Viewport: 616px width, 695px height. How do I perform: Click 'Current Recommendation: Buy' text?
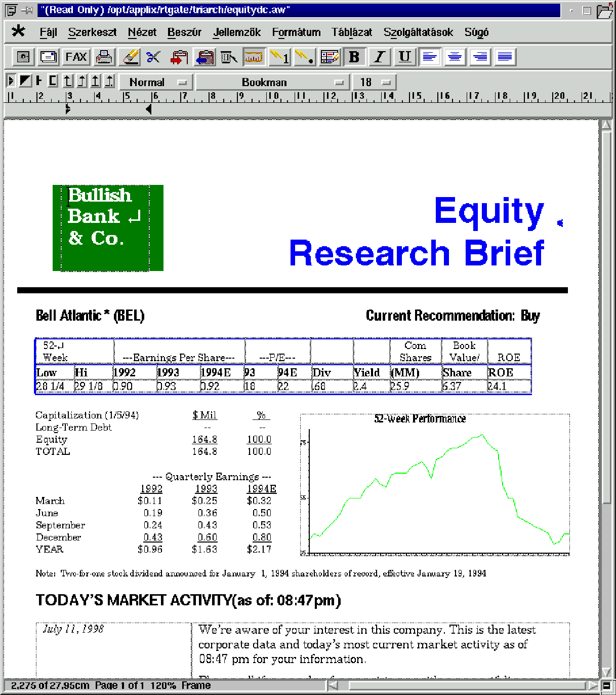click(453, 316)
